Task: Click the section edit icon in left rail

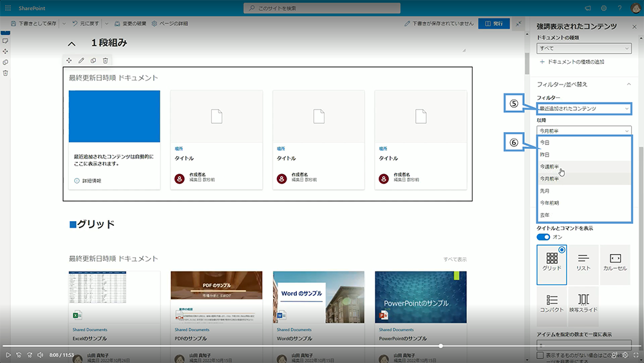Action: click(x=5, y=41)
